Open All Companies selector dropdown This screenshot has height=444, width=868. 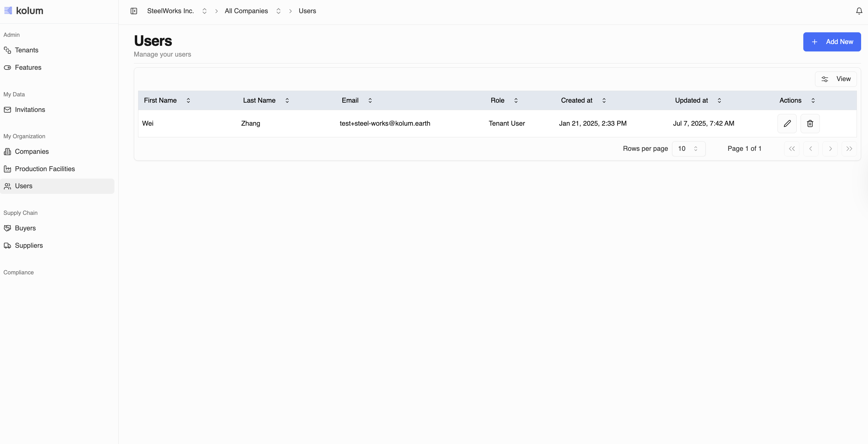pyautogui.click(x=252, y=11)
